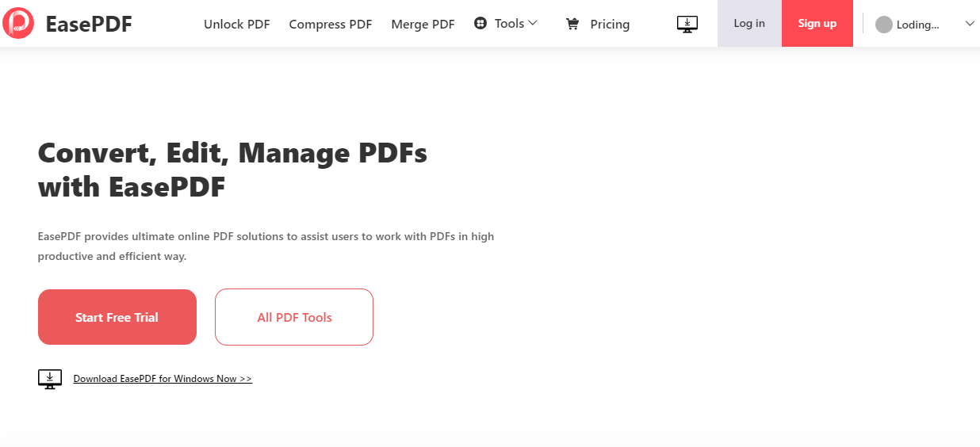This screenshot has width=980, height=447.
Task: Open Download EasePDF for Windows Now link
Action: [x=163, y=379]
